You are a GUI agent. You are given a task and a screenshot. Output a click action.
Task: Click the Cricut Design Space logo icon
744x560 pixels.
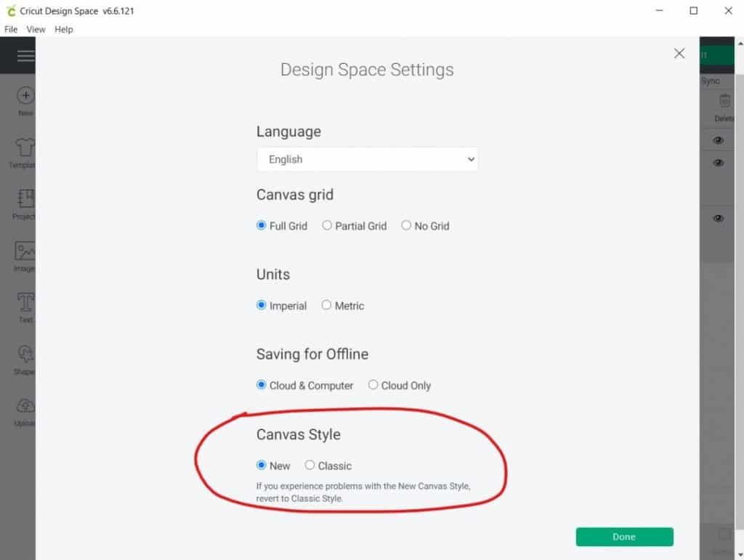(x=10, y=11)
